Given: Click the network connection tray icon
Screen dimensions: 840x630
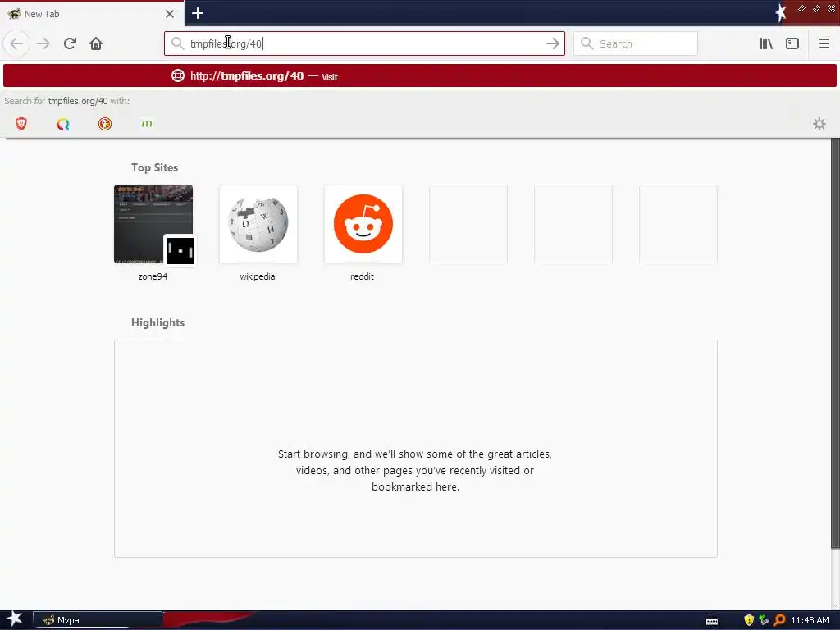Looking at the screenshot, I should tap(764, 620).
